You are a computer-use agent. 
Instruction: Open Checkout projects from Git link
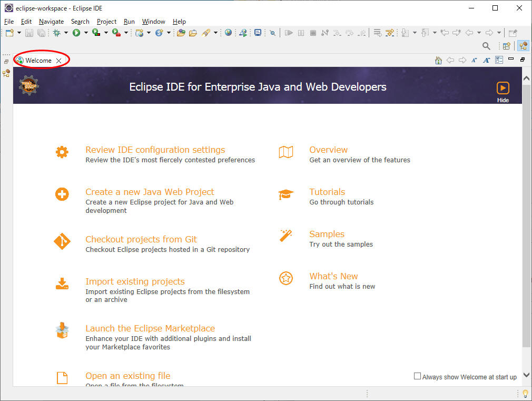(141, 239)
